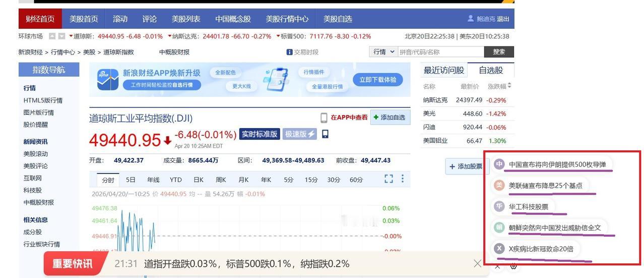The height and width of the screenshot is (278, 644).
Task: Open 美股列表 in the top navigation
Action: click(x=186, y=19)
